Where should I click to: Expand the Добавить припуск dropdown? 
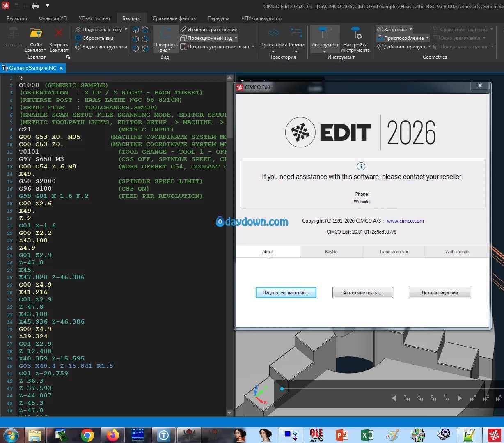430,47
